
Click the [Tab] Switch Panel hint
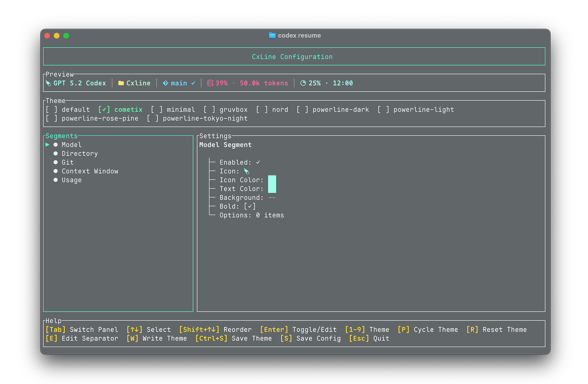[82, 330]
